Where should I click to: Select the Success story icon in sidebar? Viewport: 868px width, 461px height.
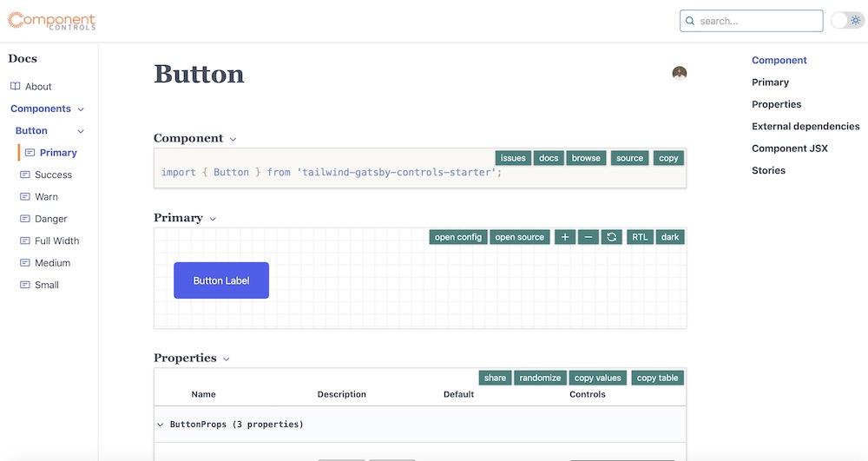(26, 175)
